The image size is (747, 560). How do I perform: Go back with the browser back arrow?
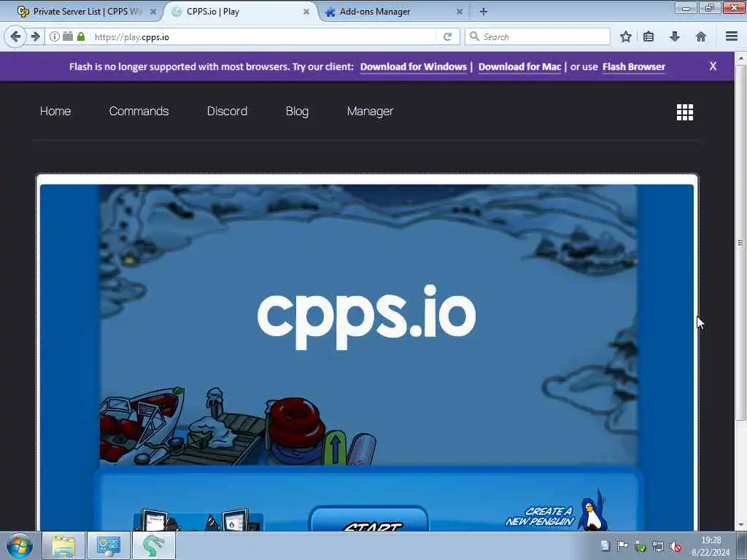pyautogui.click(x=15, y=36)
